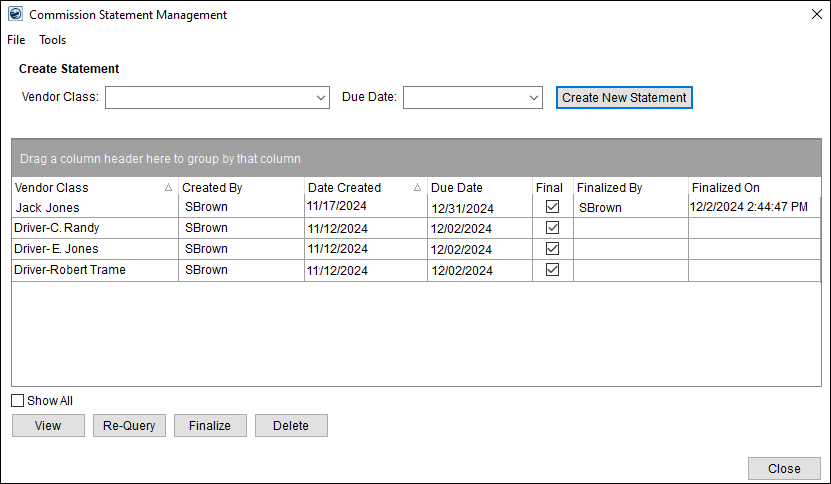Viewport: 831px width, 484px height.
Task: Click the Re-Query button
Action: (130, 426)
